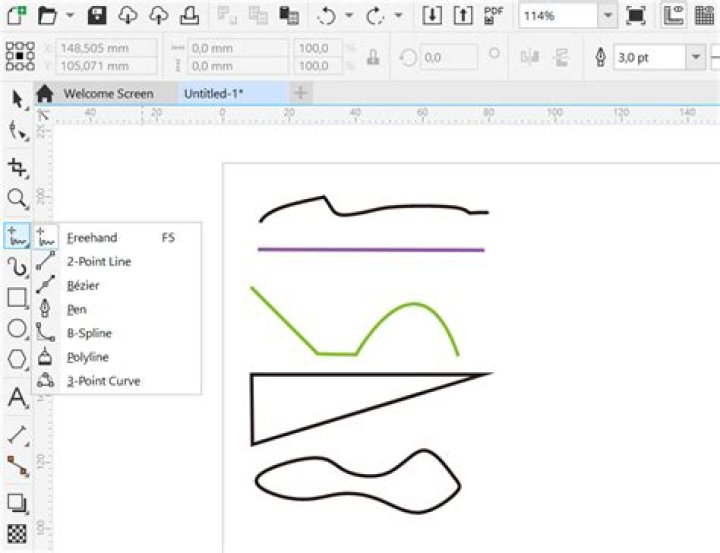Screen dimensions: 720x553
Task: Choose Bézier from the flyout
Action: click(x=117, y=286)
